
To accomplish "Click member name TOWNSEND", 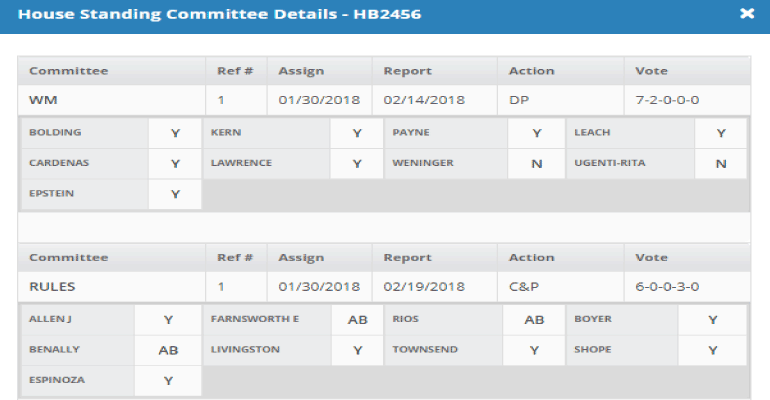I will pyautogui.click(x=424, y=350).
